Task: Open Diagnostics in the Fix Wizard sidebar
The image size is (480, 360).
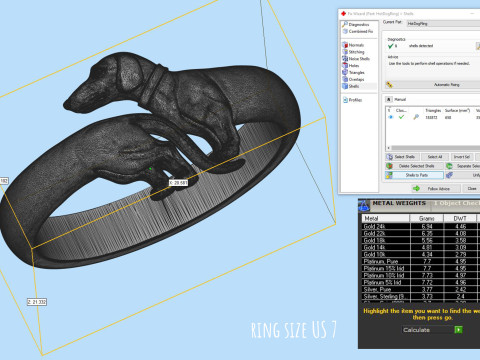Action: [356, 24]
